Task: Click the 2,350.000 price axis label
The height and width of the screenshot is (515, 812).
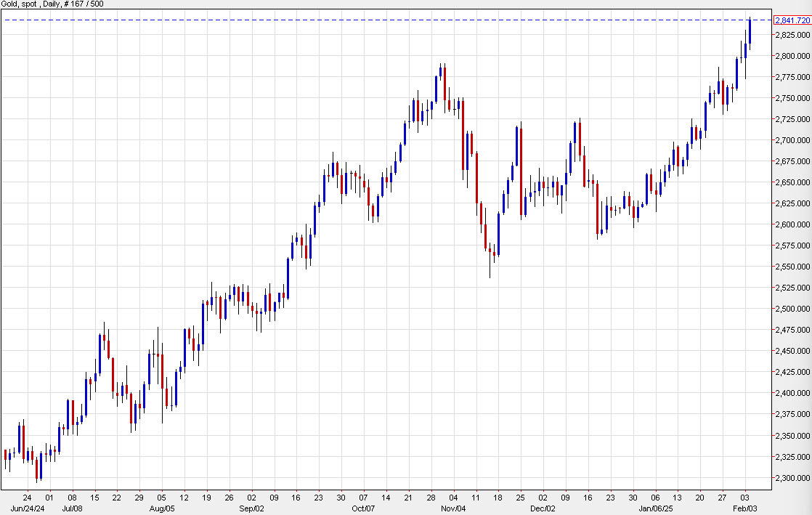Action: click(x=792, y=436)
